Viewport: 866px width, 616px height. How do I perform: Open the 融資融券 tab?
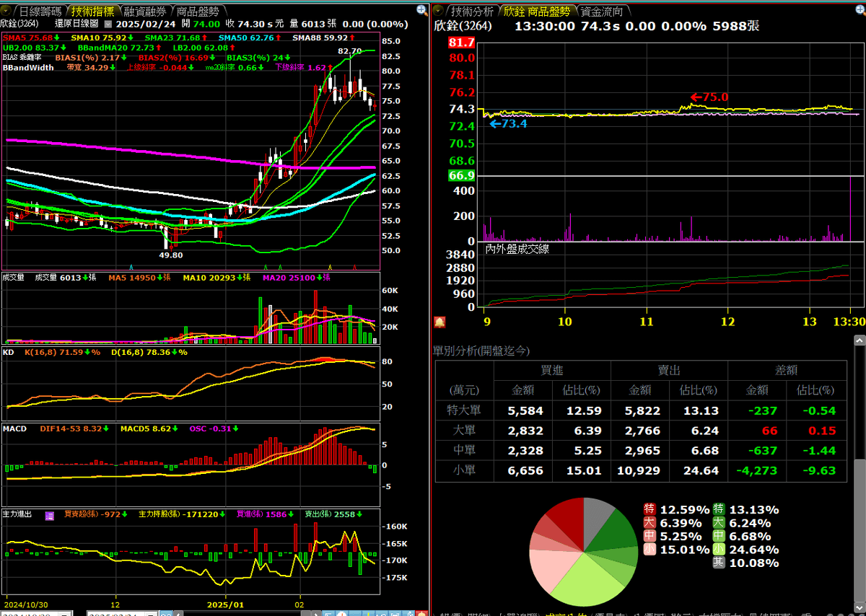(x=146, y=12)
